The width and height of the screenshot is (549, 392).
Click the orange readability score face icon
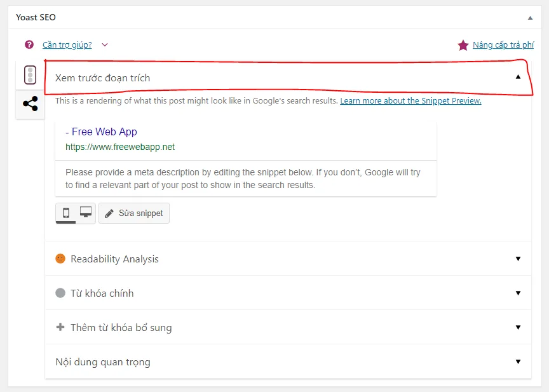(60, 259)
